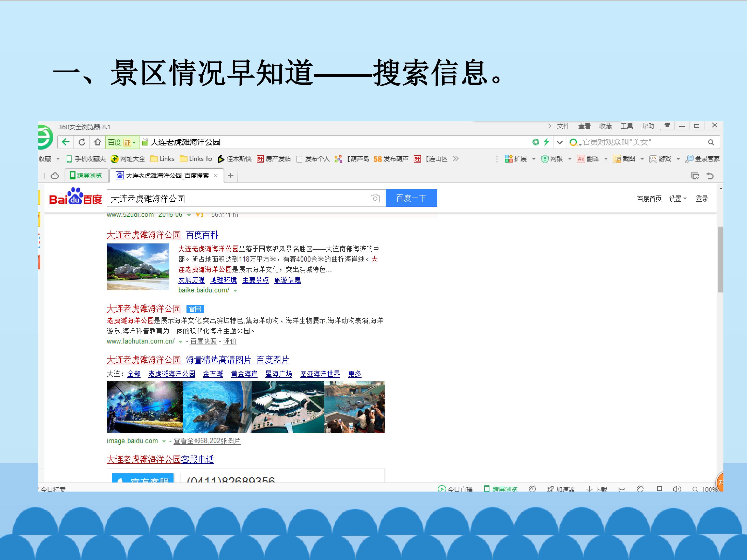Screen dimensions: 747x560
Task: Open the browser home page icon
Action: click(x=98, y=142)
